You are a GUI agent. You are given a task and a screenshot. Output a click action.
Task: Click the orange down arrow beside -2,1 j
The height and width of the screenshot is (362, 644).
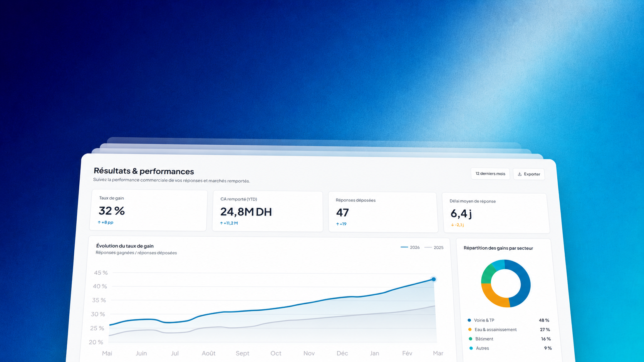click(x=453, y=225)
